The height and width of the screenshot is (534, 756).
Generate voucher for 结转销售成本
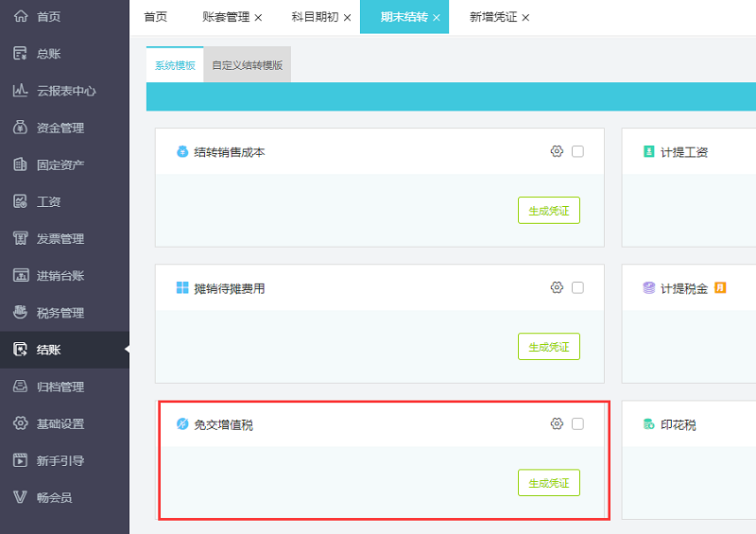tap(549, 211)
